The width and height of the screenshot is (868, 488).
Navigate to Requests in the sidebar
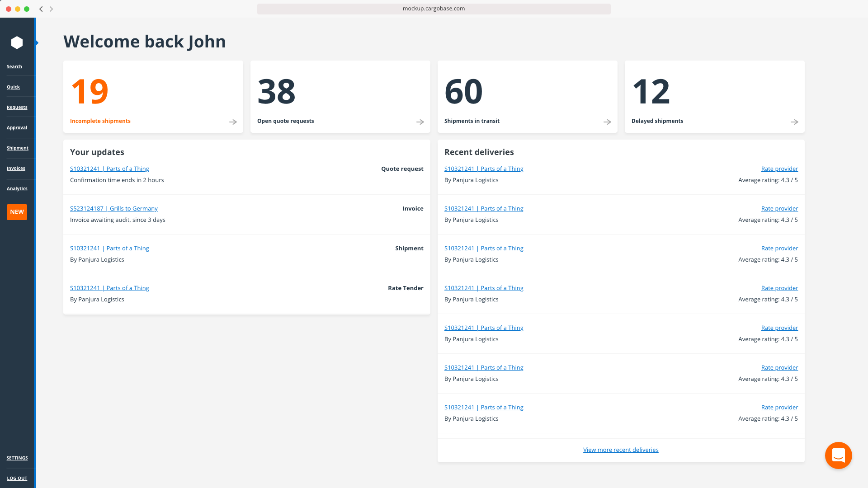pos(17,107)
